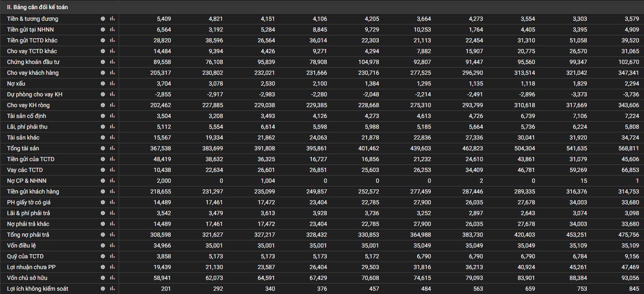Show bar chart for Tiền gửi của TCTD
The width and height of the screenshot is (644, 294).
(112, 159)
